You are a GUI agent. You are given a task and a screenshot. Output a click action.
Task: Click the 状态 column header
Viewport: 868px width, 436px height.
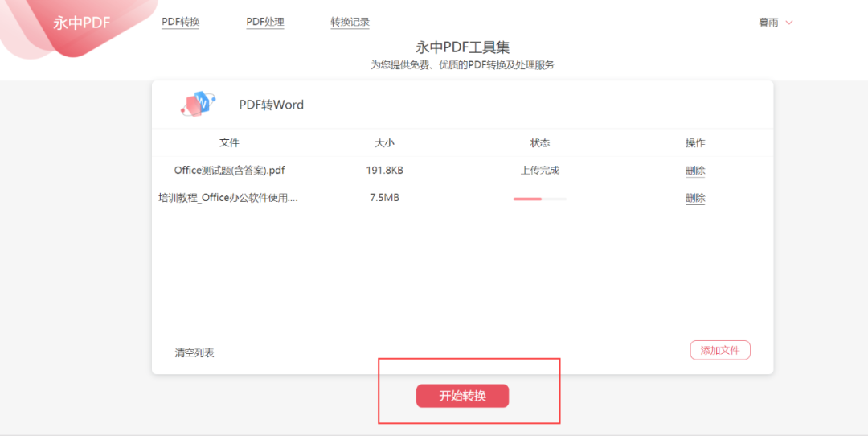pyautogui.click(x=540, y=142)
